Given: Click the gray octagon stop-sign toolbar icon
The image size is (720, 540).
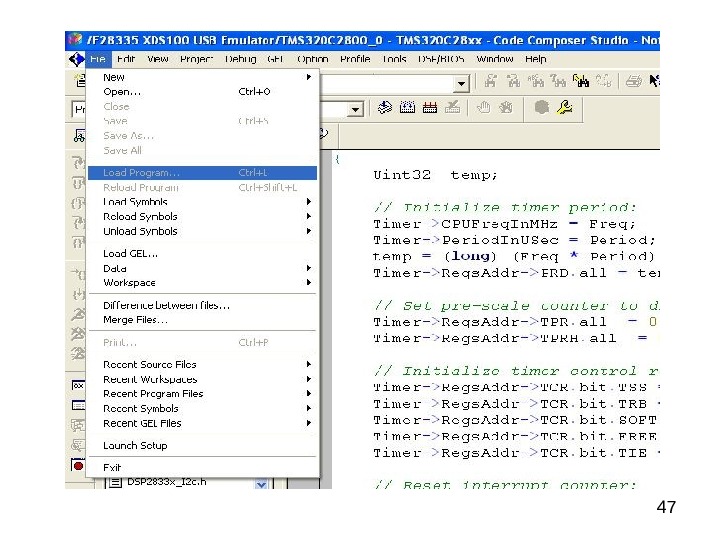Looking at the screenshot, I should [x=542, y=107].
